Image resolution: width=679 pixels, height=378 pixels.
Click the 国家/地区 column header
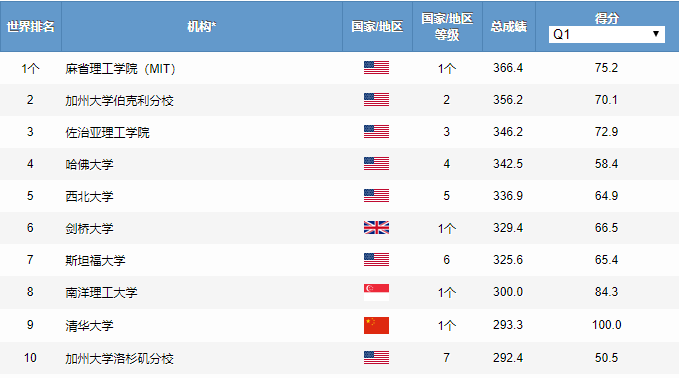click(x=377, y=27)
